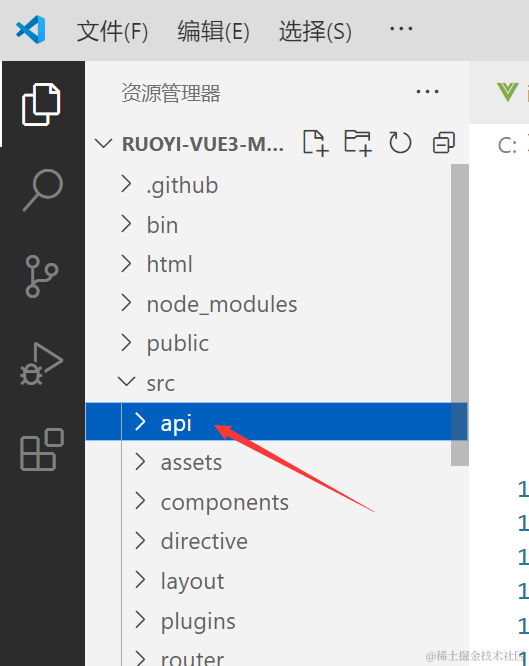Click the New Folder icon in explorer header
Screen dimensions: 529x666
(x=358, y=143)
